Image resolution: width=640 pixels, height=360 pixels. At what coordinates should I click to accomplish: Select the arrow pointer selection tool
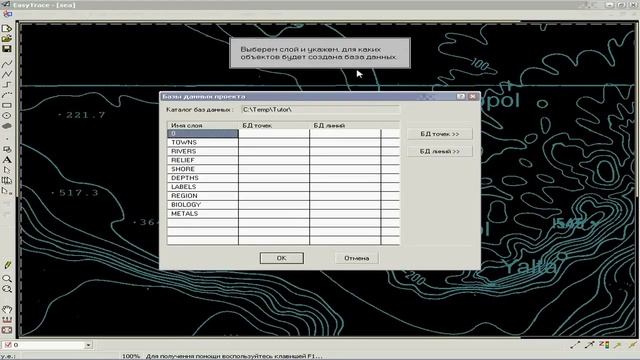click(x=7, y=170)
